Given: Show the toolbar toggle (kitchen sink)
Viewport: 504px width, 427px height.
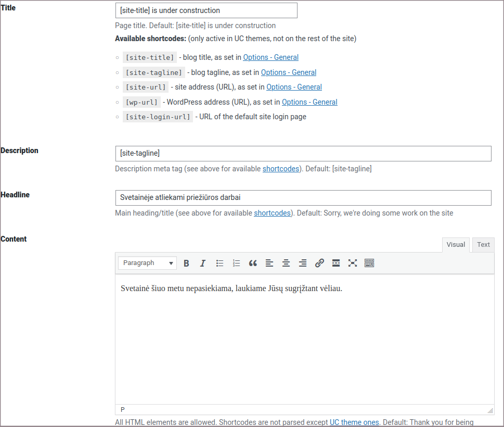Looking at the screenshot, I should click(369, 263).
